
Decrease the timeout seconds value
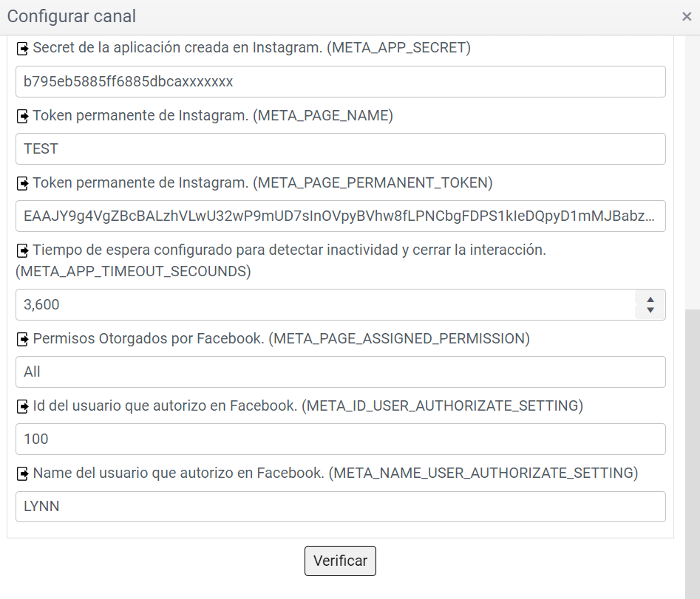[650, 310]
